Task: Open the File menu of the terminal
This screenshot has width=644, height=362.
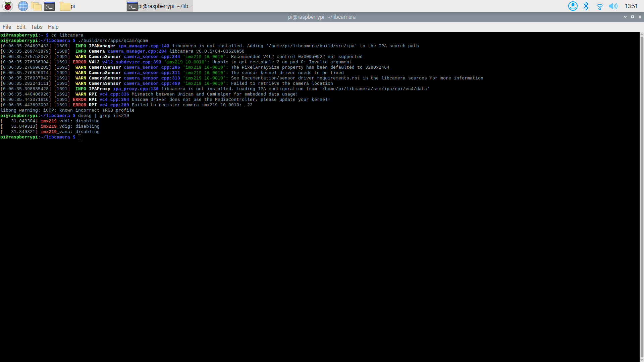Action: click(x=6, y=27)
